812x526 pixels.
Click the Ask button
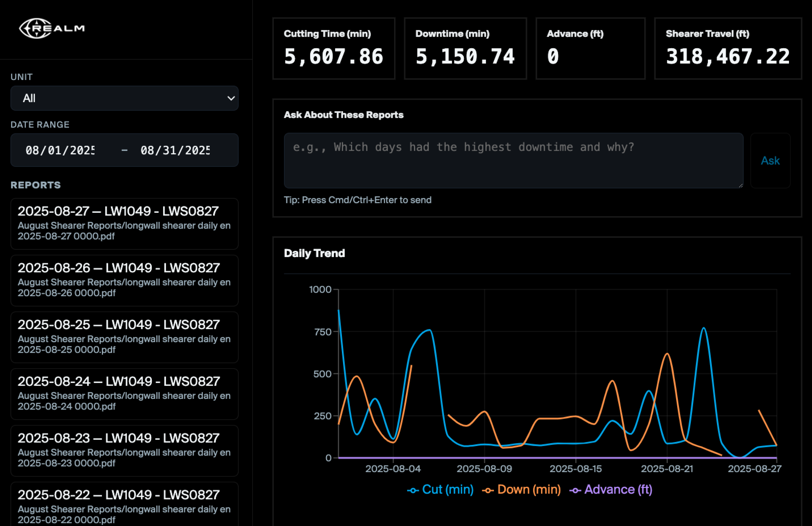770,160
